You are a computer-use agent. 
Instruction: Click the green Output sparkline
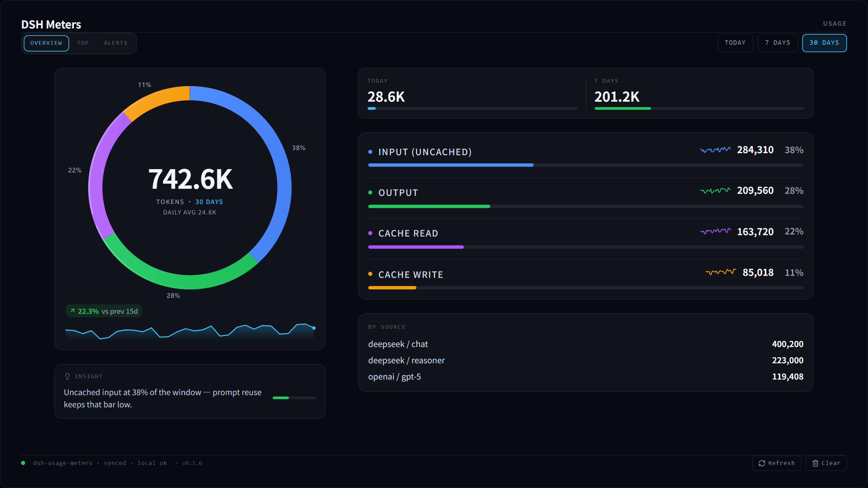pyautogui.click(x=715, y=190)
